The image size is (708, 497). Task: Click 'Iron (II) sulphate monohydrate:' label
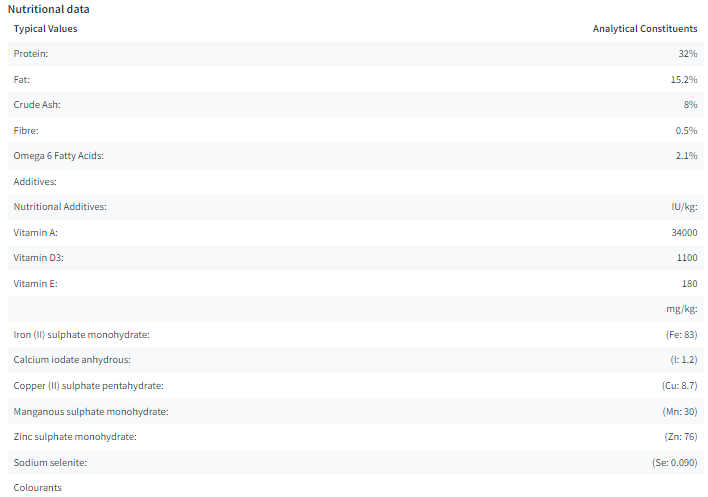click(81, 334)
